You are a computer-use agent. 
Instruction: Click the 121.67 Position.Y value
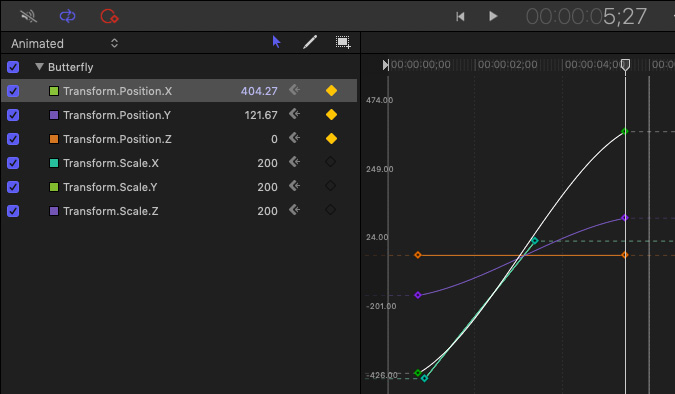point(261,115)
